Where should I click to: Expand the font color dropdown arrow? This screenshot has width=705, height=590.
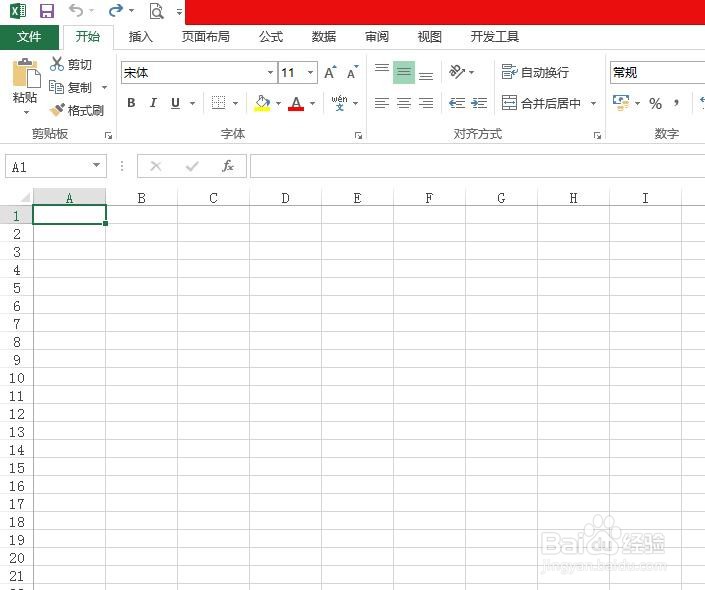click(x=312, y=103)
